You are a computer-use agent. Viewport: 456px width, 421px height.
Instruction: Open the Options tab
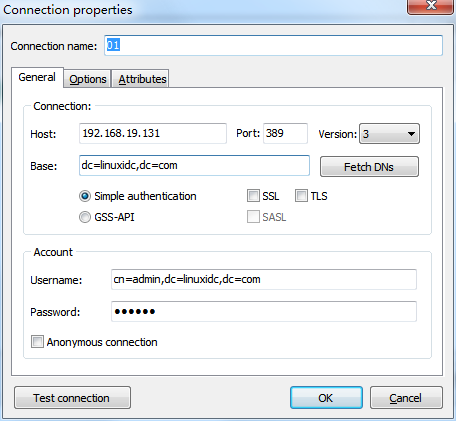(x=88, y=79)
